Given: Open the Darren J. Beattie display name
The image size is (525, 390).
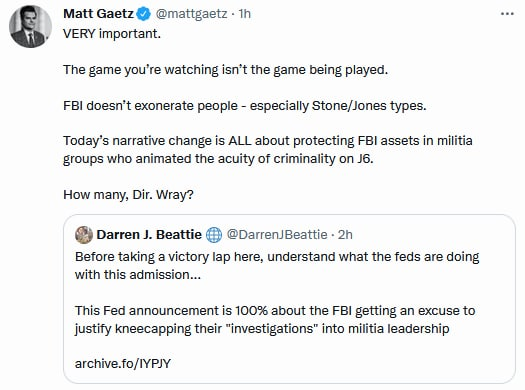Looking at the screenshot, I should (149, 235).
